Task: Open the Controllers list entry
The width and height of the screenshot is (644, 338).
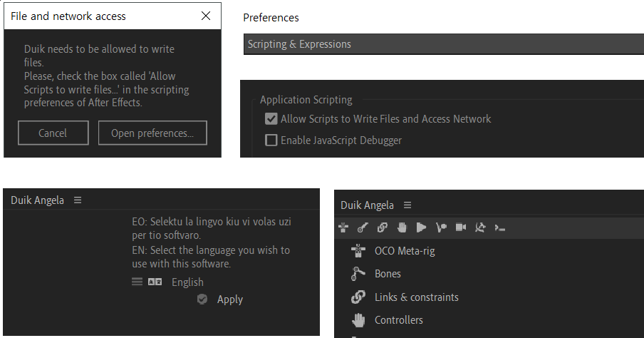Action: pyautogui.click(x=387, y=320)
